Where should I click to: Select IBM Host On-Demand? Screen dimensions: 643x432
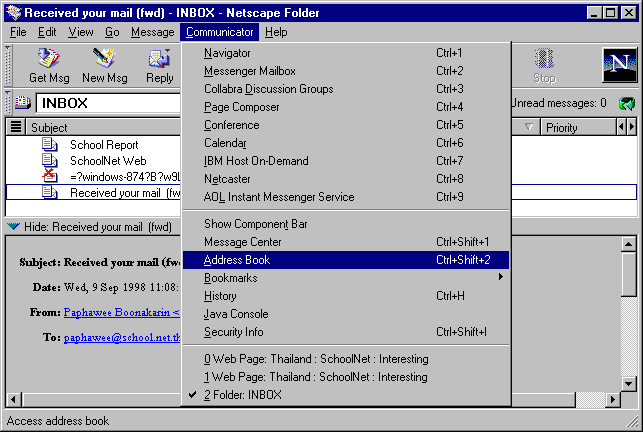[346, 161]
